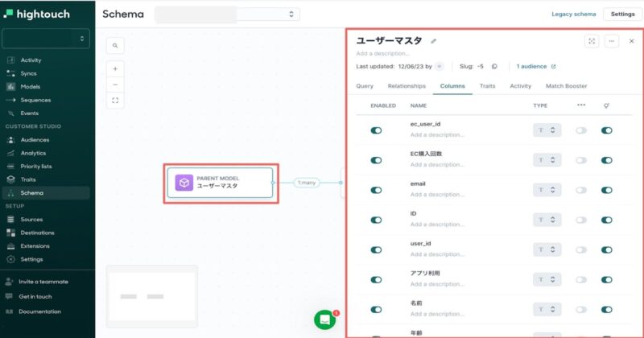Click the Sequences icon in sidebar
This screenshot has width=644, height=338.
click(11, 100)
